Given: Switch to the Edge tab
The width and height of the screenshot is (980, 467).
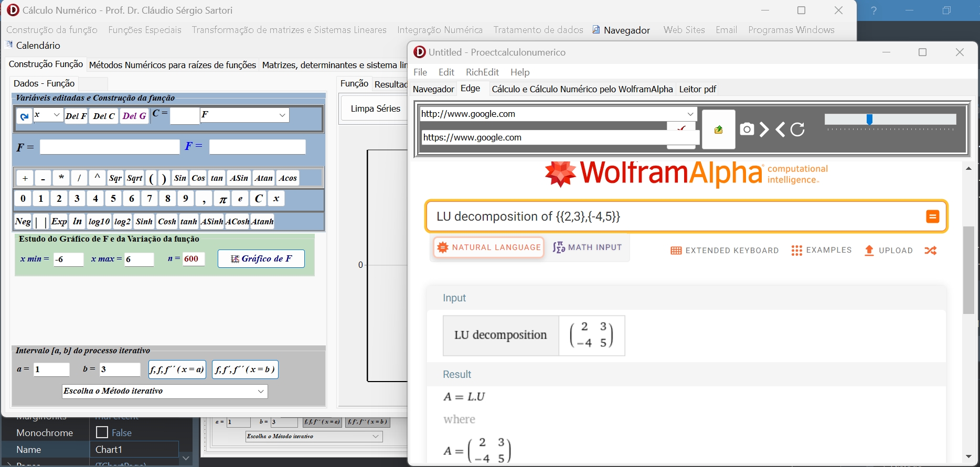Looking at the screenshot, I should coord(470,89).
